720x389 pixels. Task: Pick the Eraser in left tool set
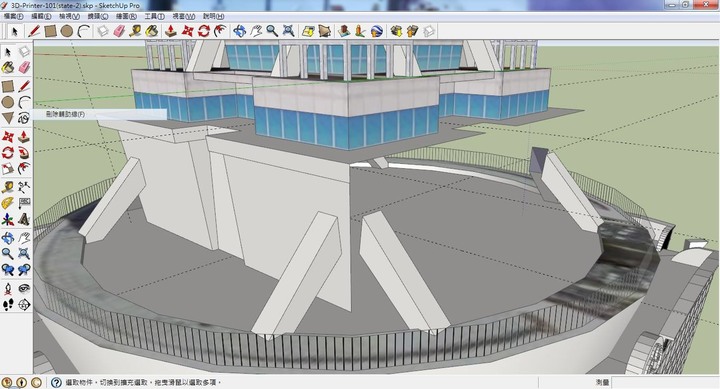coord(24,68)
